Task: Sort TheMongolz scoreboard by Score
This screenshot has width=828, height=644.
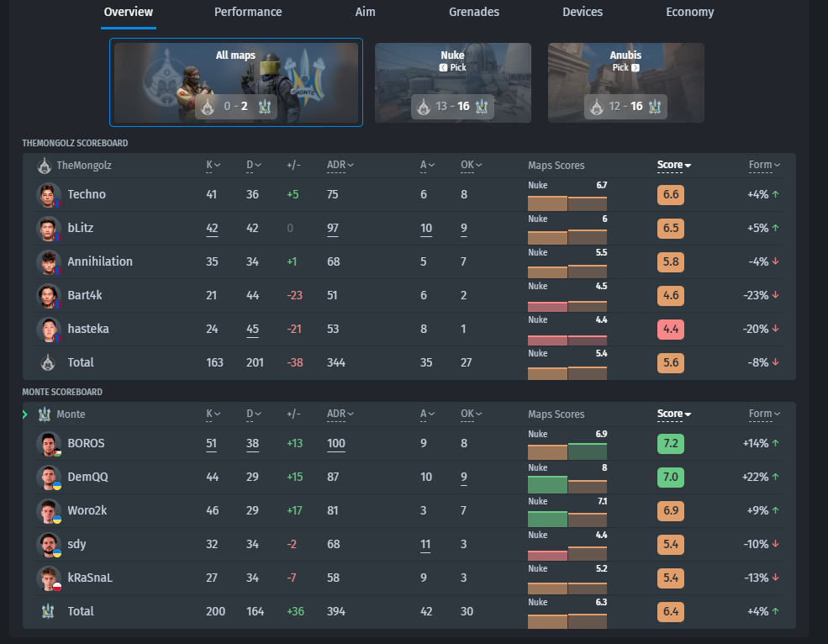Action: (674, 166)
